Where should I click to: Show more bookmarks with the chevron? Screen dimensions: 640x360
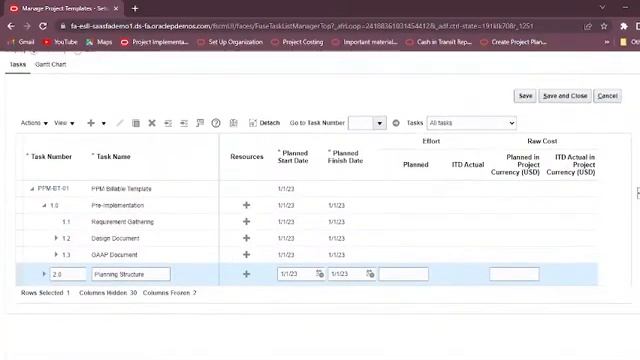point(607,42)
